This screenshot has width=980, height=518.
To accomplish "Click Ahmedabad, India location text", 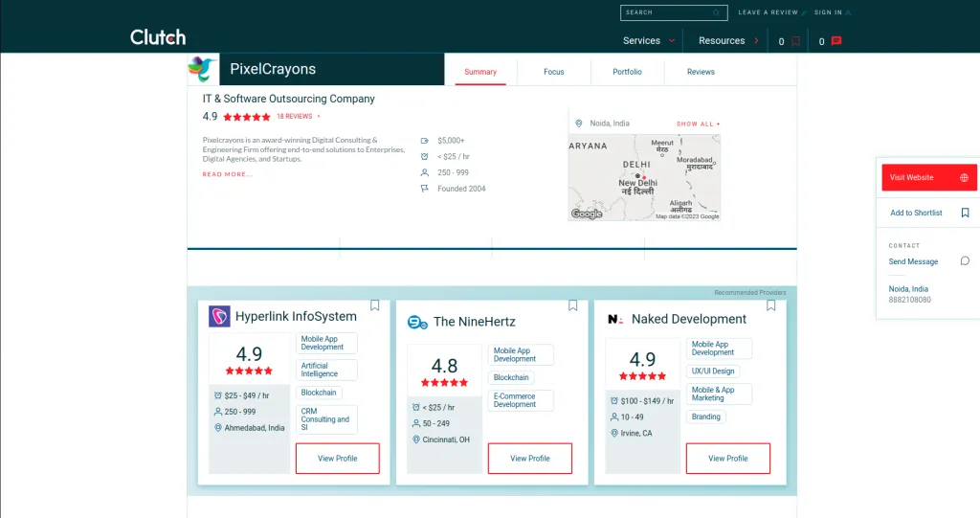I will (255, 428).
